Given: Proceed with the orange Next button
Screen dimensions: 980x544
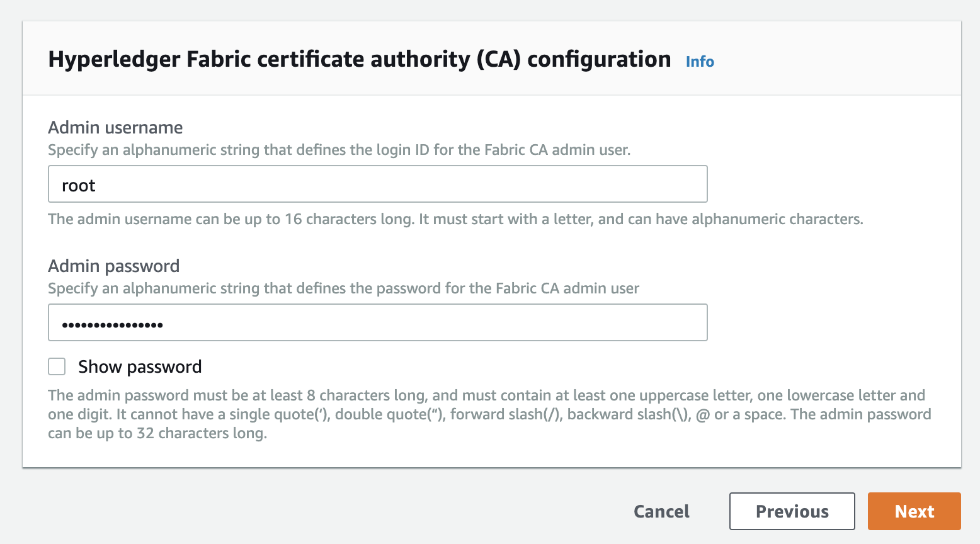Looking at the screenshot, I should [x=914, y=511].
